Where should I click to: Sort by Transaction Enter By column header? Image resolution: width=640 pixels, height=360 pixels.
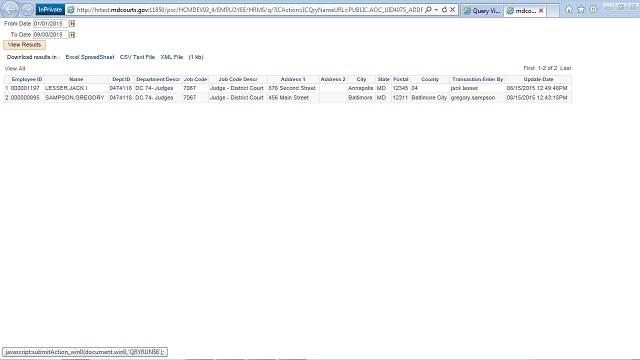(x=478, y=79)
